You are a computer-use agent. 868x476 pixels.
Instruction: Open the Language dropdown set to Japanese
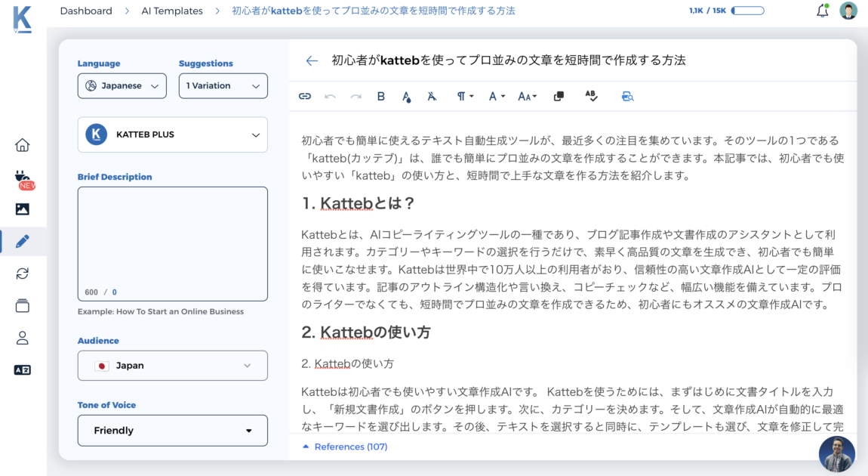122,86
